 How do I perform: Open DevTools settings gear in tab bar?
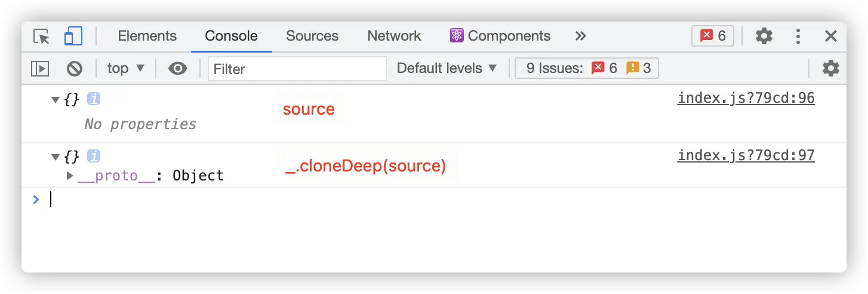[764, 36]
